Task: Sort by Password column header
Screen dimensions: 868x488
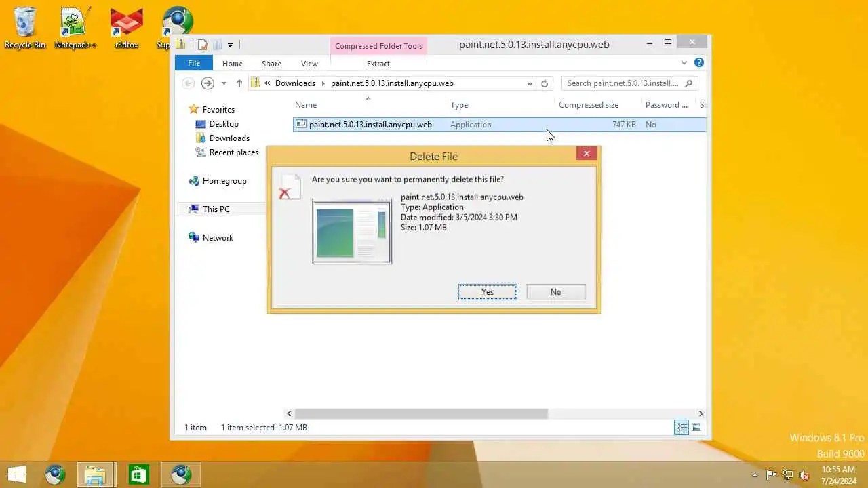Action: 668,105
